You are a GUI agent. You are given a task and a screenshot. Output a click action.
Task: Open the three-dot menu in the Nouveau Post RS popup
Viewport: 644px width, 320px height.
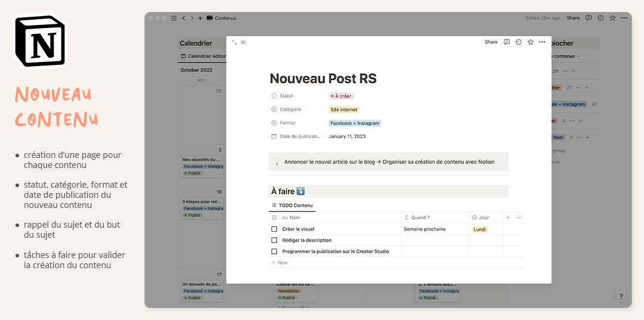click(x=542, y=42)
